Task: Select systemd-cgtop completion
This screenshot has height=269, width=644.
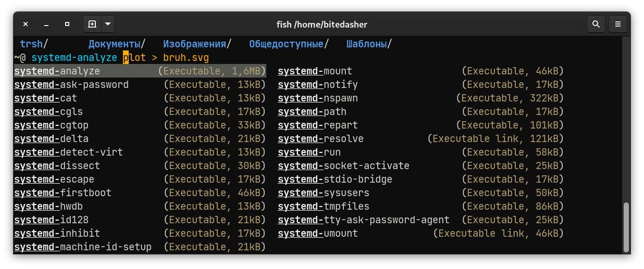Action: pos(140,125)
